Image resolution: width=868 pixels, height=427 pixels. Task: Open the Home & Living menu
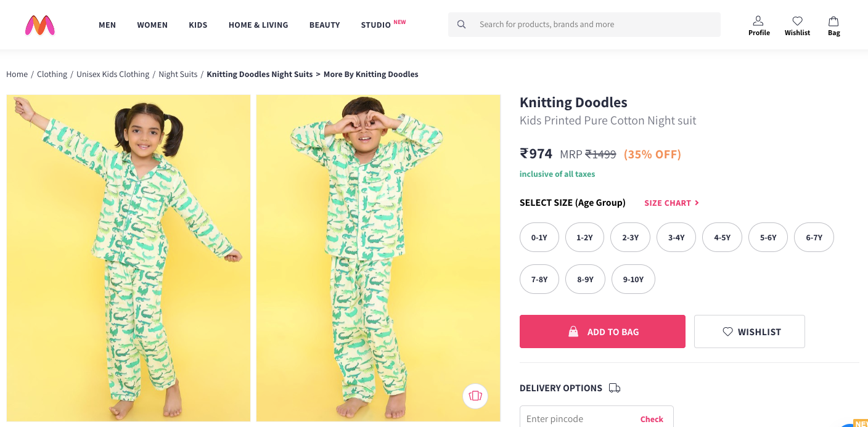coord(258,25)
